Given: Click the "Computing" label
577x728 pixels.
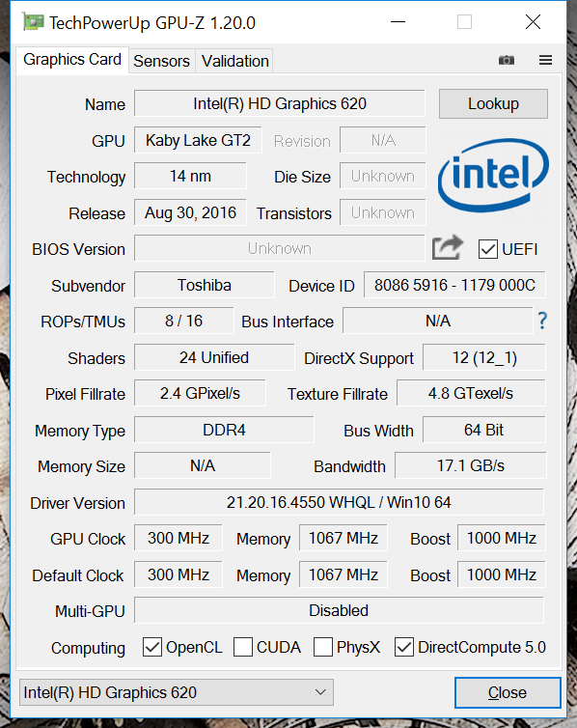Looking at the screenshot, I should click(x=88, y=648).
